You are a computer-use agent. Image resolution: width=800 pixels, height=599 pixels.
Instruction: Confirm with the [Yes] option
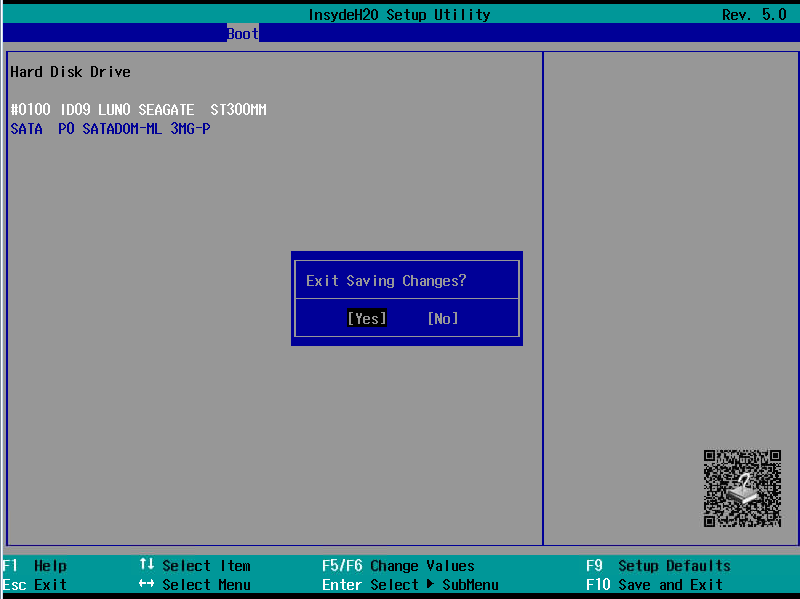coord(367,318)
